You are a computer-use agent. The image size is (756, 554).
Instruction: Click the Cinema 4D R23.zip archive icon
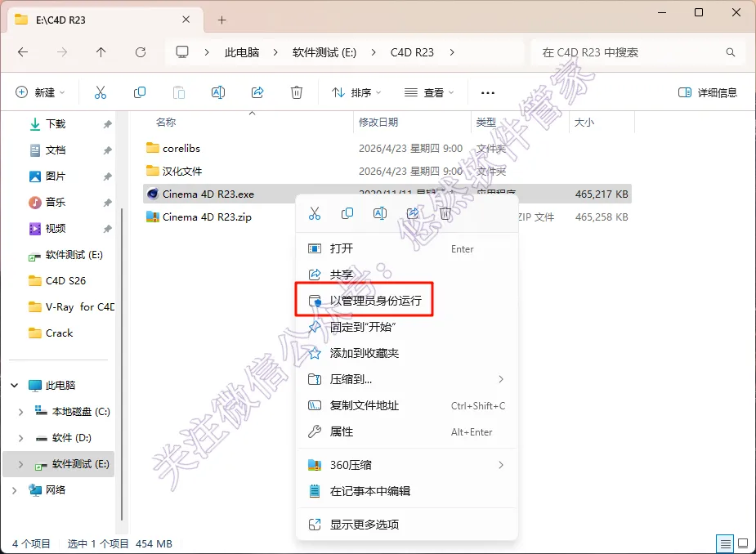coord(153,217)
